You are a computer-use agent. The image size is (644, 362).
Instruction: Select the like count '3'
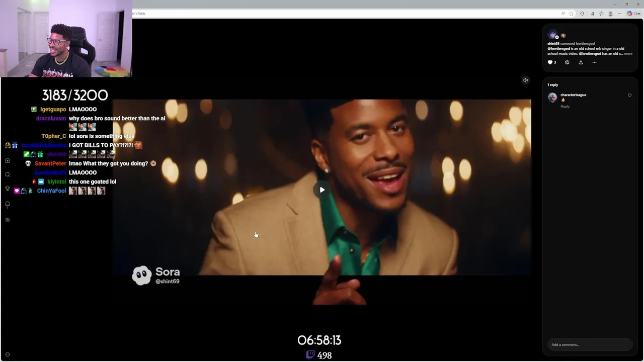pos(555,62)
